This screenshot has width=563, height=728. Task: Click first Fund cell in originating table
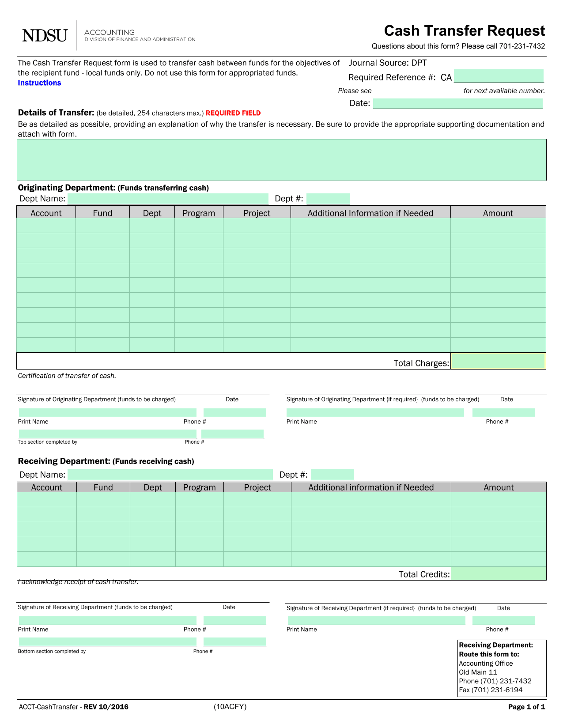click(103, 226)
